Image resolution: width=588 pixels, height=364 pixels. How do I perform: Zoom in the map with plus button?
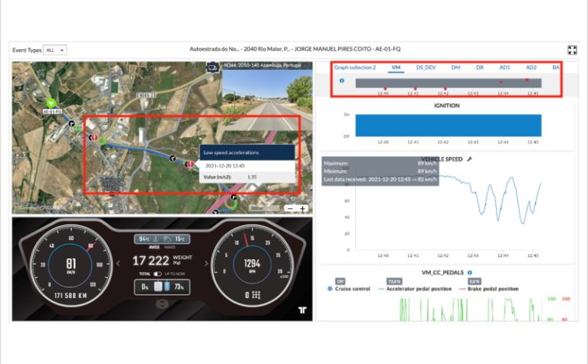(x=303, y=208)
